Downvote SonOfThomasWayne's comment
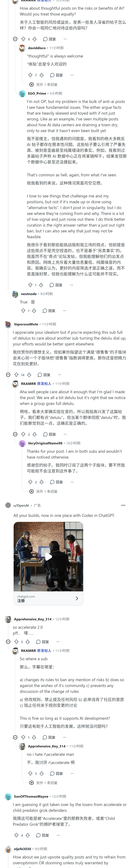Screen dimensions: 130x868 [x=28, y=835]
